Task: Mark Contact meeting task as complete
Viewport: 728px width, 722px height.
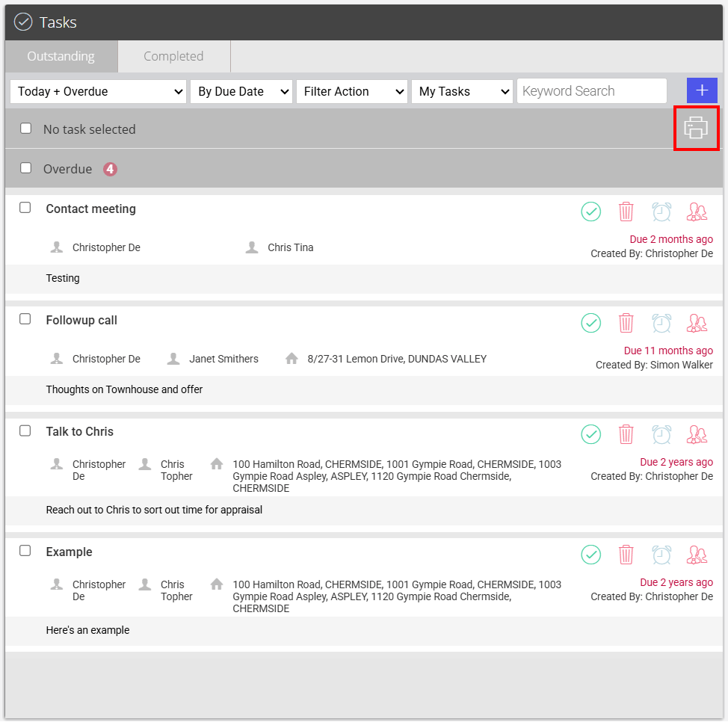Action: [591, 212]
